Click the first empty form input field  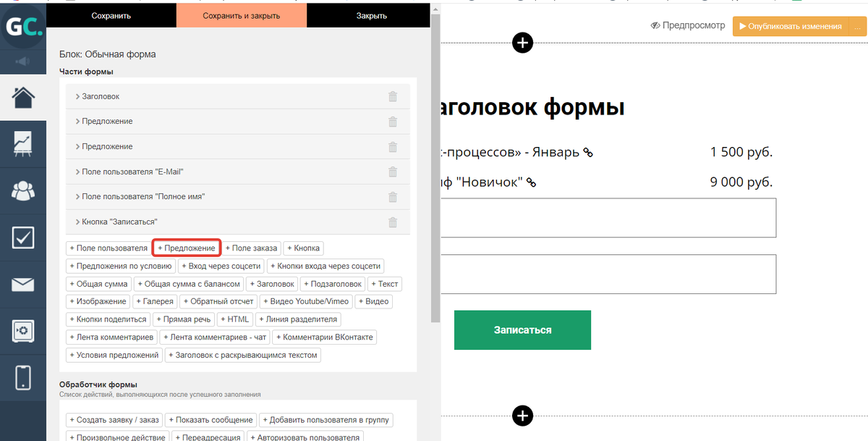608,217
